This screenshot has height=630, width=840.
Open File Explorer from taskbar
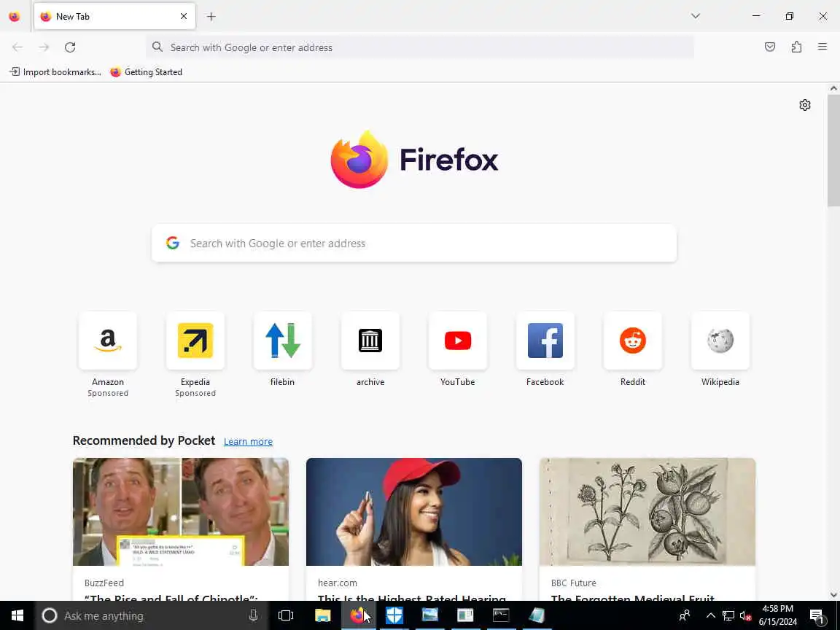pyautogui.click(x=322, y=615)
